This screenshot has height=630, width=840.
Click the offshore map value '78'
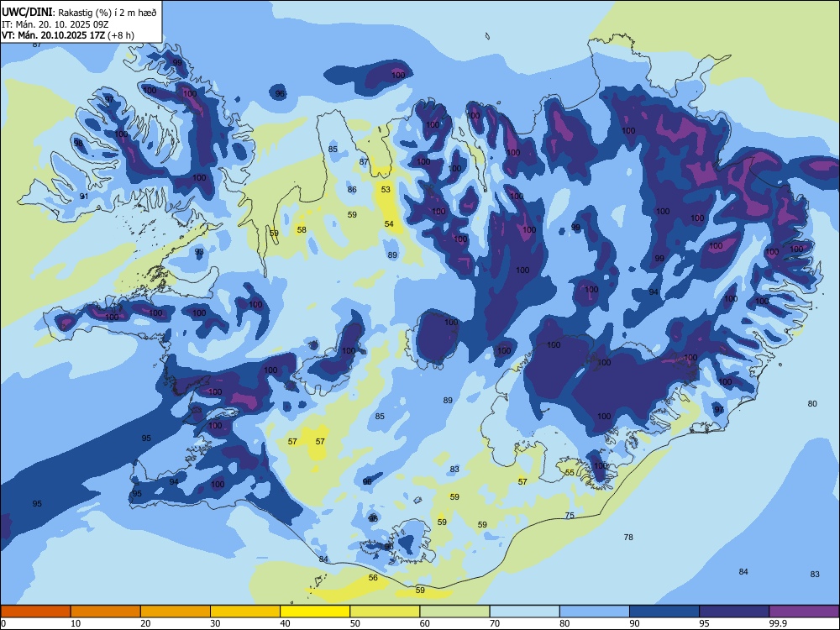click(x=628, y=537)
